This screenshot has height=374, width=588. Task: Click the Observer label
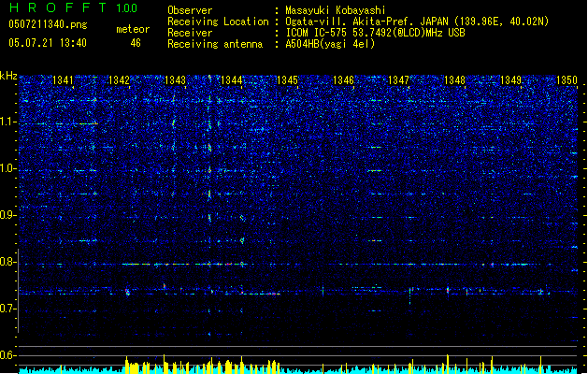tap(190, 10)
